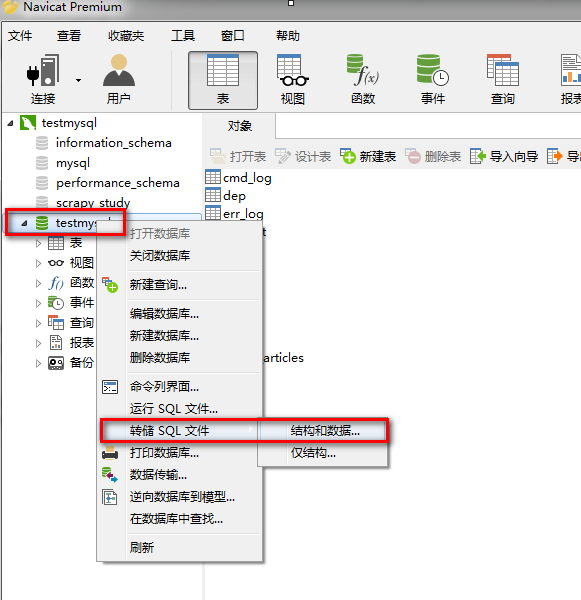
Task: Open the dropdown arrow beside 连接
Action: click(x=78, y=80)
